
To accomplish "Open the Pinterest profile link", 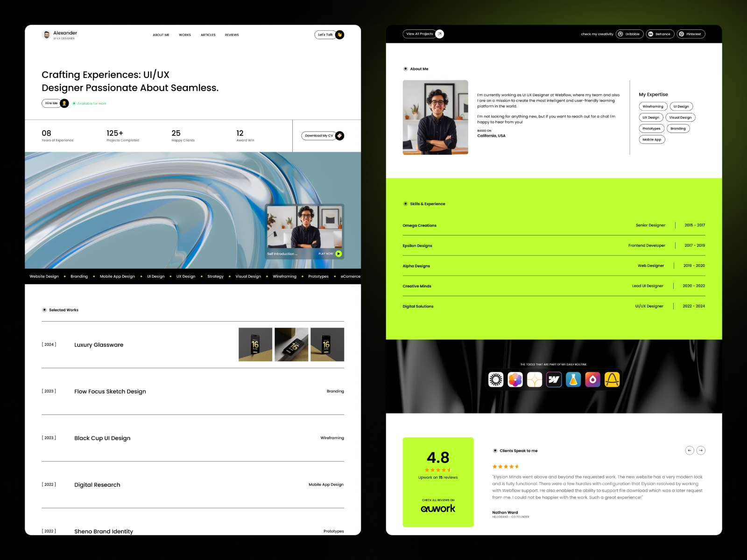I will pyautogui.click(x=691, y=34).
